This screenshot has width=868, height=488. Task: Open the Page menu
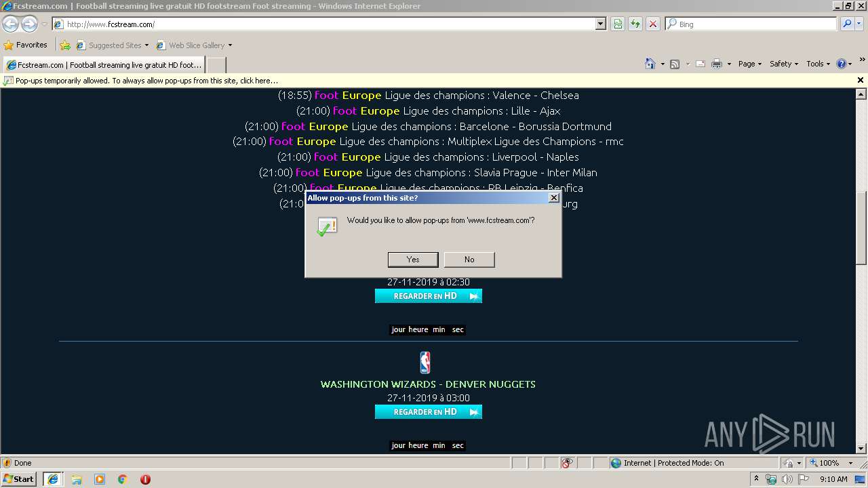coord(750,64)
